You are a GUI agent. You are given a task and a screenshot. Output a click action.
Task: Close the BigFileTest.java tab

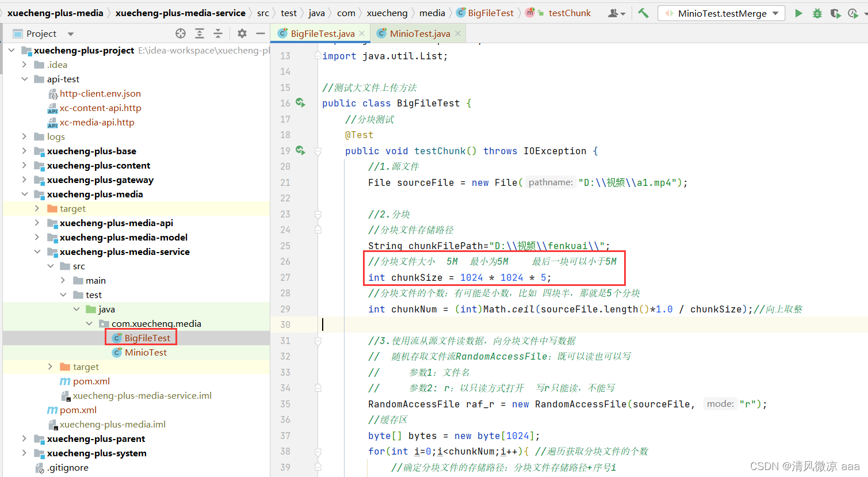361,33
